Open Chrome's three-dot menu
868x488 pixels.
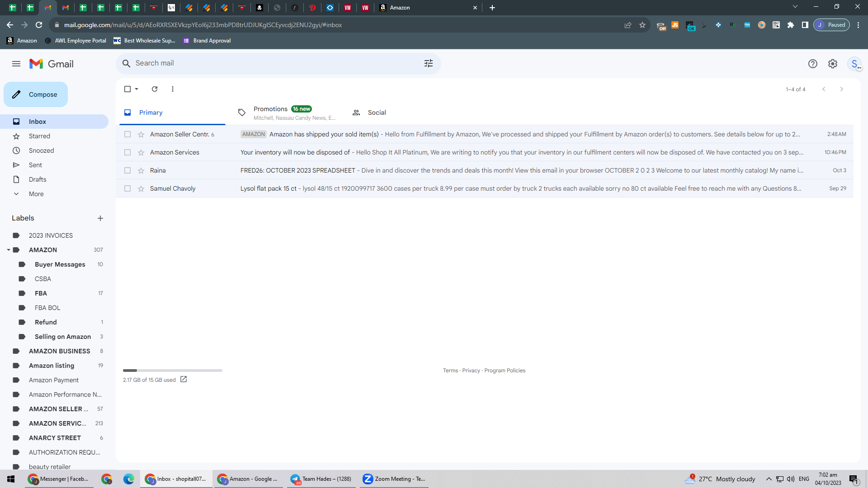(x=859, y=25)
